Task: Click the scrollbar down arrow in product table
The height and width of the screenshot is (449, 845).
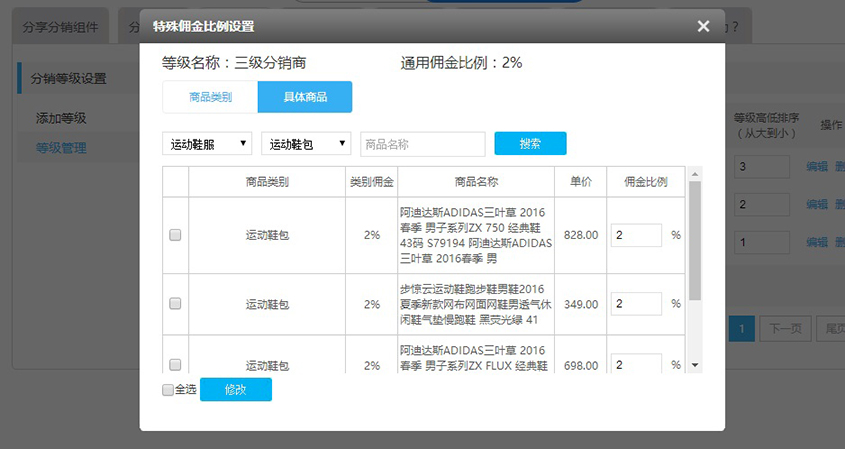Action: (695, 365)
